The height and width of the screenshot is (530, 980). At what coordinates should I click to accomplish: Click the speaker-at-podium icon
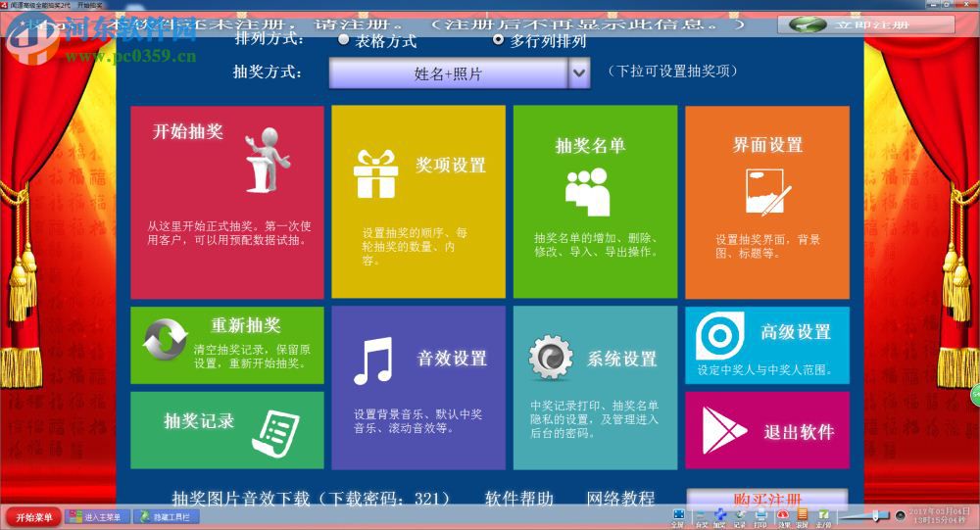268,160
